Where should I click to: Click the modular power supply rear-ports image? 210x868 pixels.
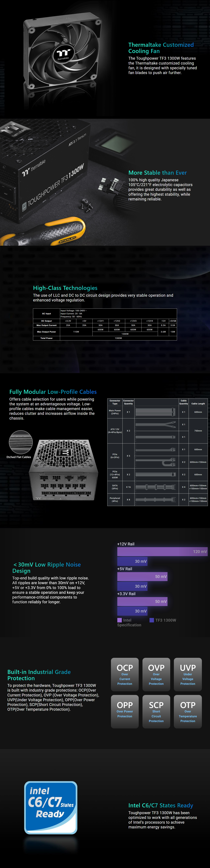[x=63, y=470]
